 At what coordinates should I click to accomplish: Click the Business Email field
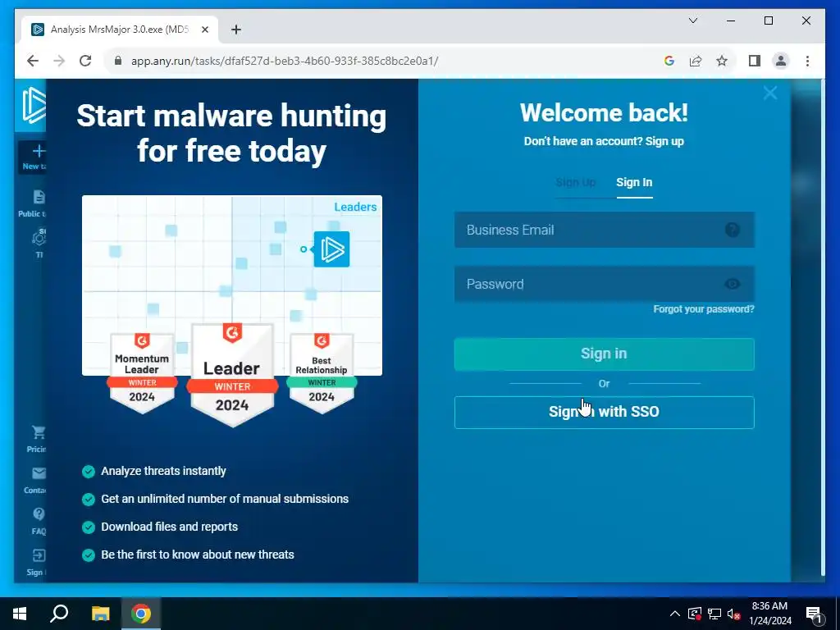point(605,230)
